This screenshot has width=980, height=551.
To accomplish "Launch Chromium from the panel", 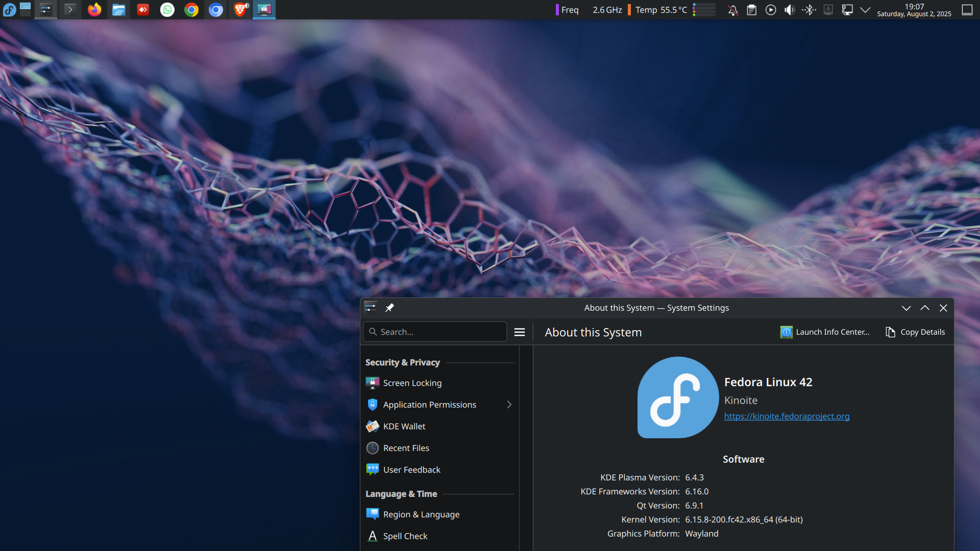I will (x=216, y=9).
